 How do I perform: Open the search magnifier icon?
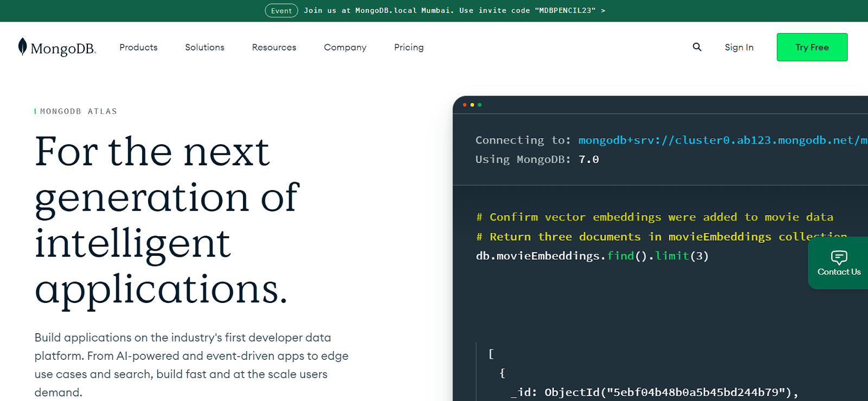click(x=697, y=47)
